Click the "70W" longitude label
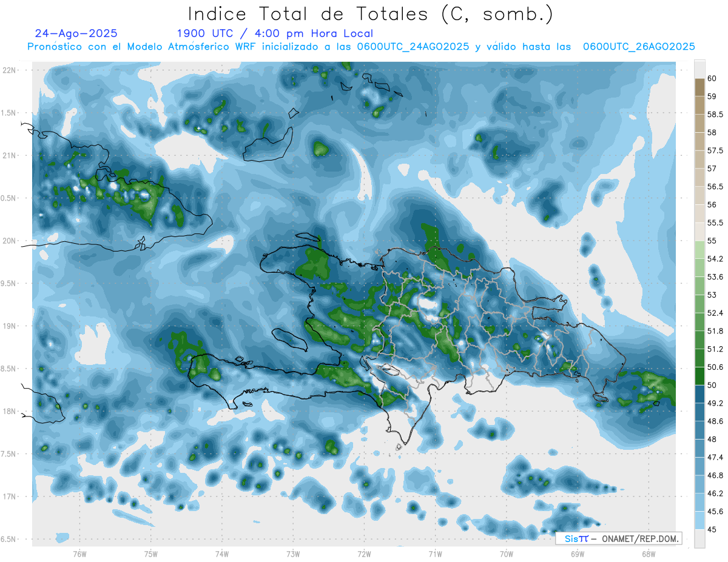The width and height of the screenshot is (728, 562). click(506, 554)
